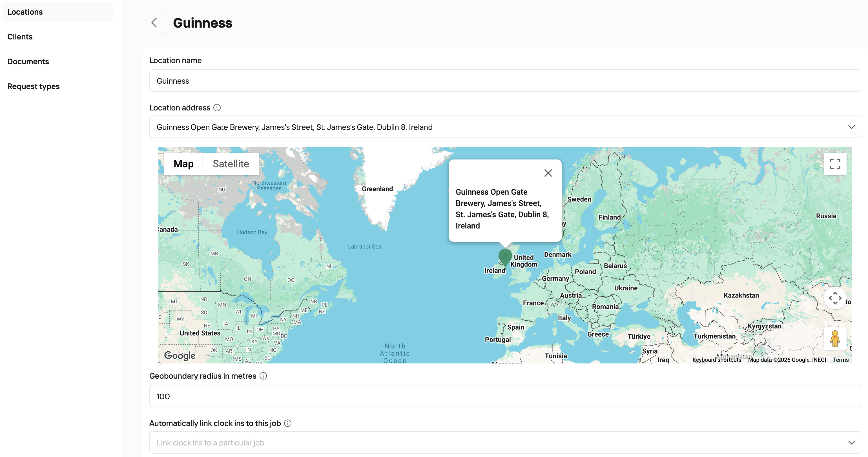Screen dimensions: 868x457
Task: Go back using the left chevron button
Action: [x=154, y=23]
